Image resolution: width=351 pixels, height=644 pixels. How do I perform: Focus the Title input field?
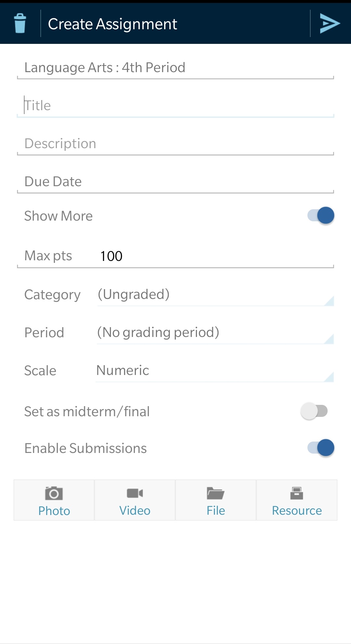(x=175, y=106)
